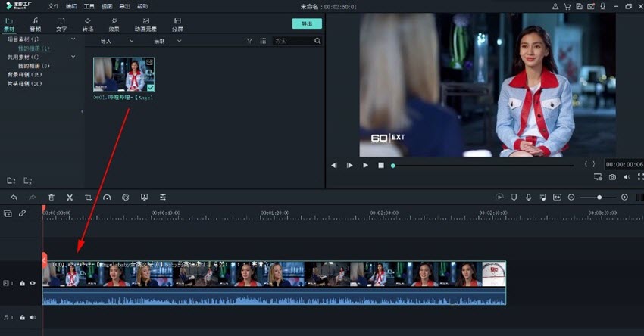Open the 编辑 (Edit) menu

tap(71, 6)
